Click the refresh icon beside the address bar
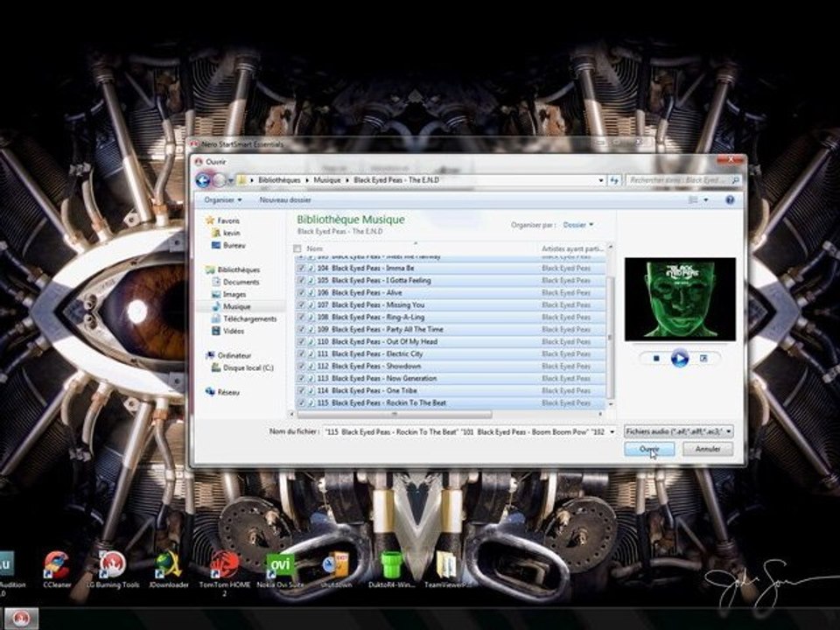 pos(614,180)
